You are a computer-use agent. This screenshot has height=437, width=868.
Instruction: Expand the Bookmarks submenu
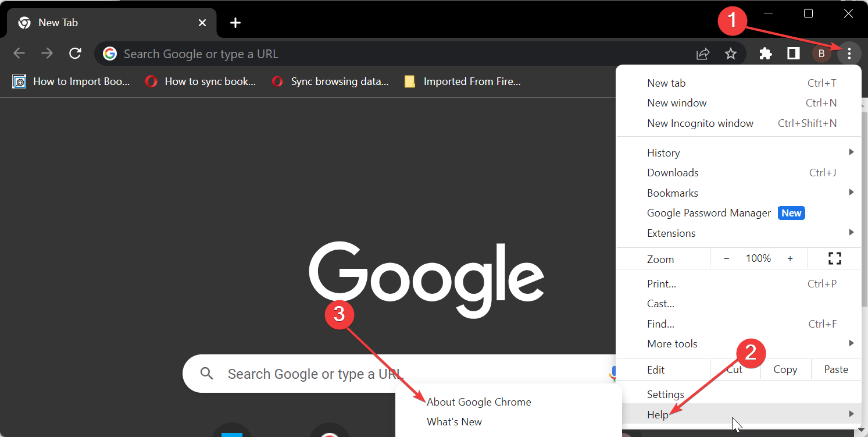click(738, 193)
